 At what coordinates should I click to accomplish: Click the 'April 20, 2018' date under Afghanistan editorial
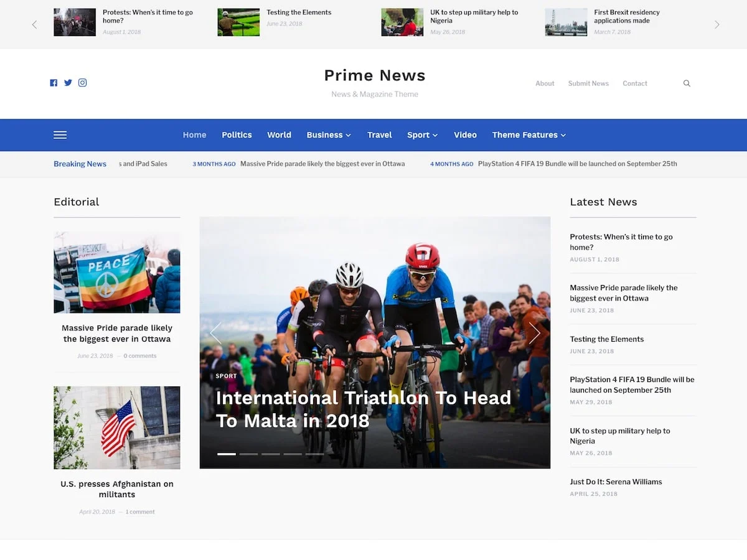97,512
